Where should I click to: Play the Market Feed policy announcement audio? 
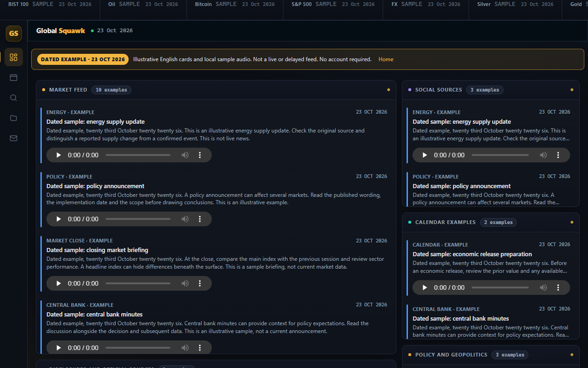click(x=58, y=219)
